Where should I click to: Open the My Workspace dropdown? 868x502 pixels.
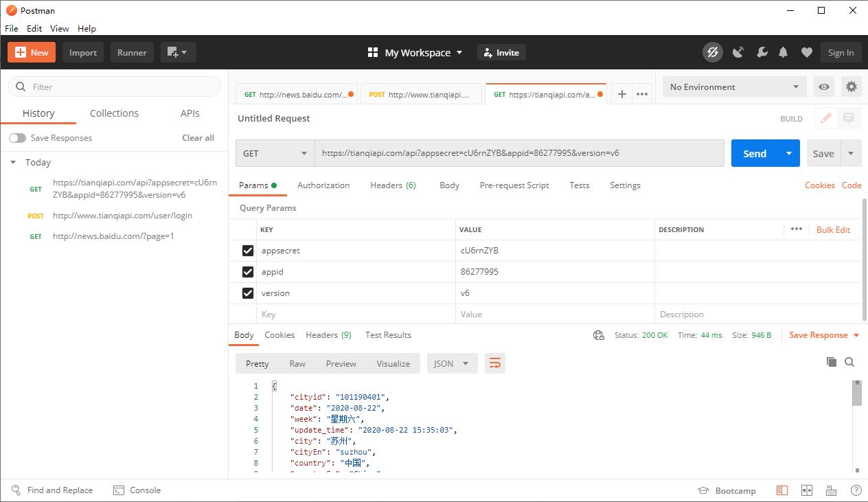point(415,52)
